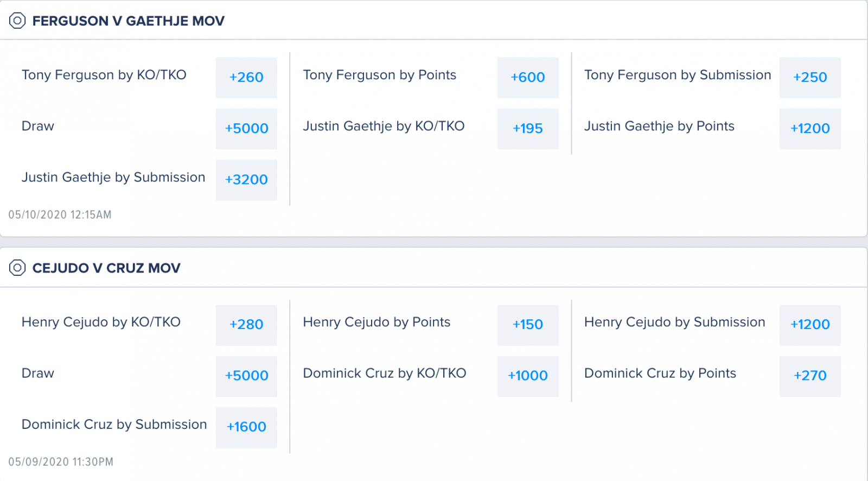The height and width of the screenshot is (481, 868).
Task: Choose Tony Ferguson by Submission +250
Action: [810, 78]
